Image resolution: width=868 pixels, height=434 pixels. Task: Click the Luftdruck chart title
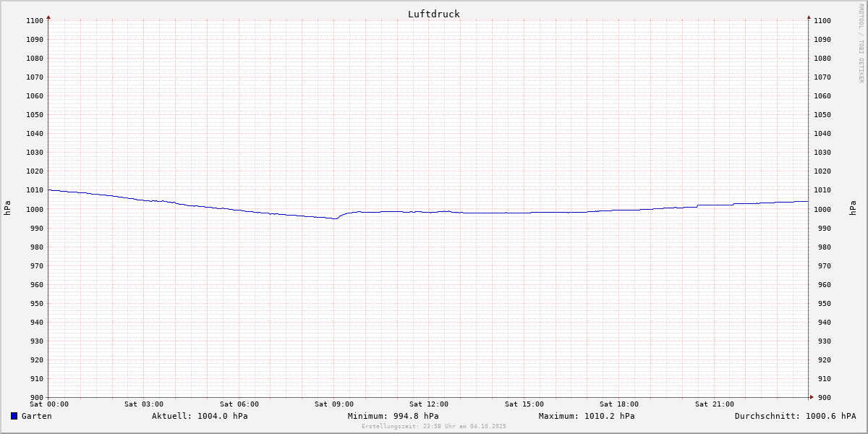pyautogui.click(x=433, y=14)
